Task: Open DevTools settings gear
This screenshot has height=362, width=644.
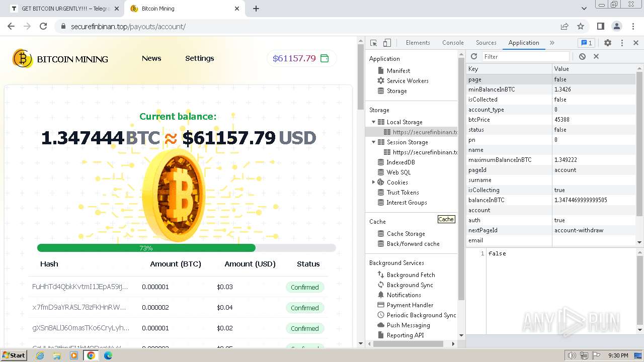Action: pos(608,43)
